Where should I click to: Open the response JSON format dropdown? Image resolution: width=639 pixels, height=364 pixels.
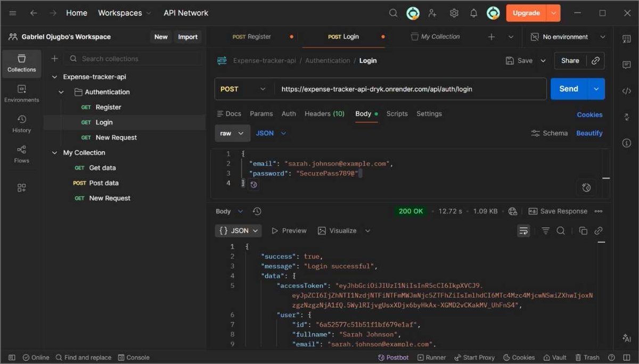239,231
